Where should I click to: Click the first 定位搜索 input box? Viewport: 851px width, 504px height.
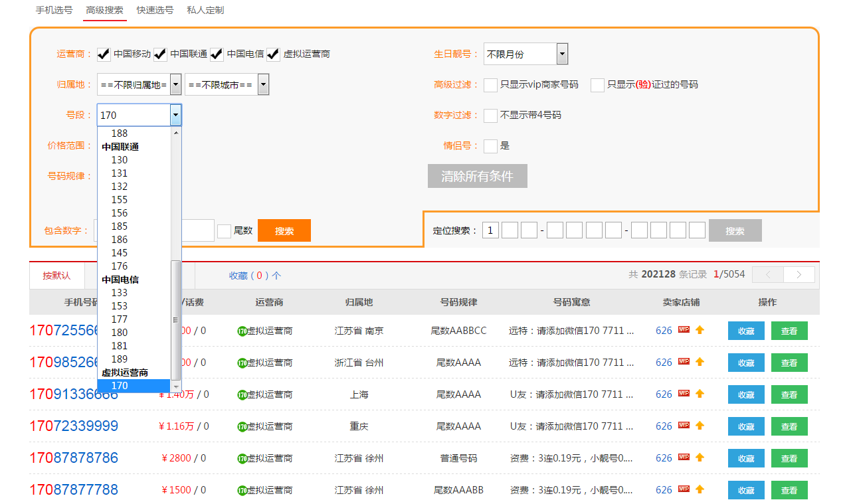490,229
